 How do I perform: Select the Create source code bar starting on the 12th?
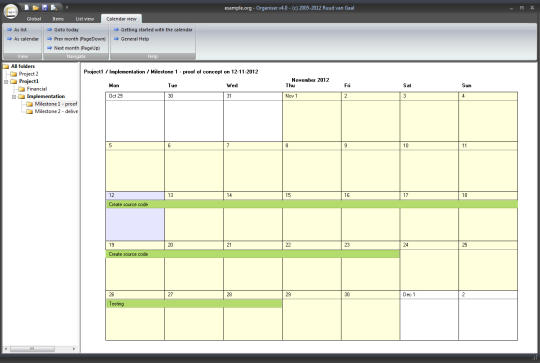(x=311, y=204)
